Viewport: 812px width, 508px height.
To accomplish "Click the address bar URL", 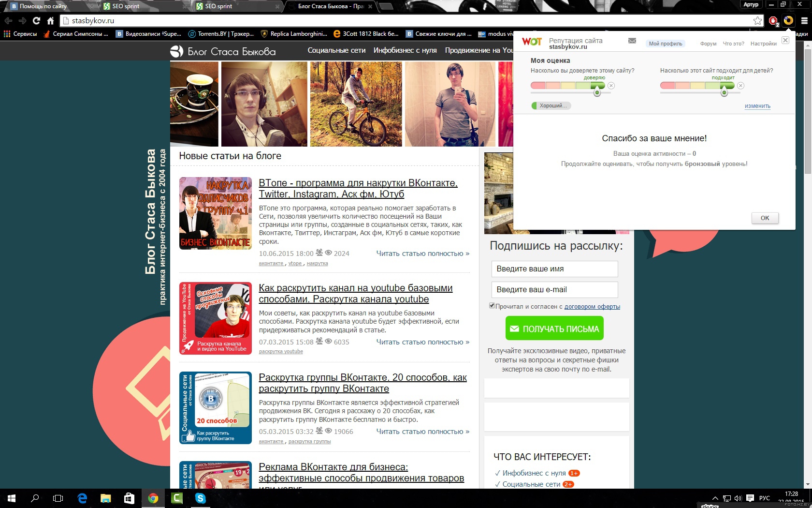I will (93, 21).
